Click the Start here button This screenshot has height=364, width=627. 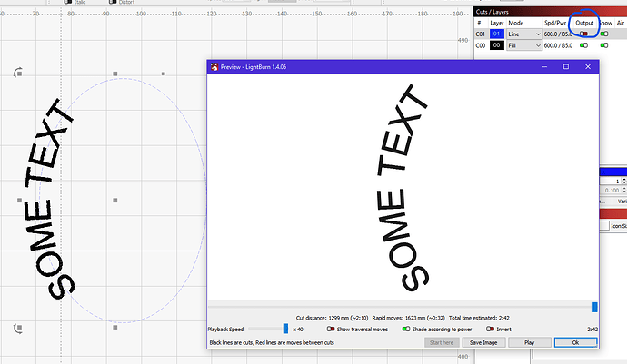click(x=442, y=342)
